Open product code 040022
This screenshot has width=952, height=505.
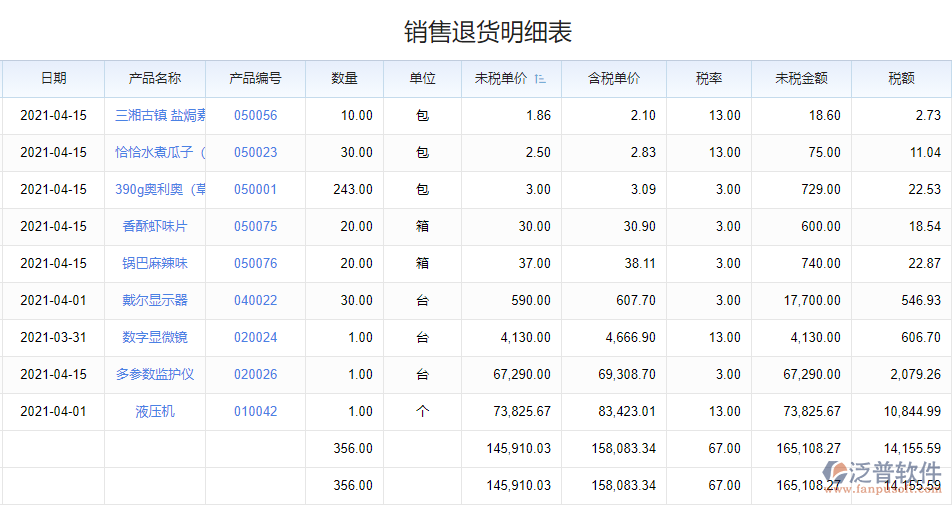click(255, 301)
